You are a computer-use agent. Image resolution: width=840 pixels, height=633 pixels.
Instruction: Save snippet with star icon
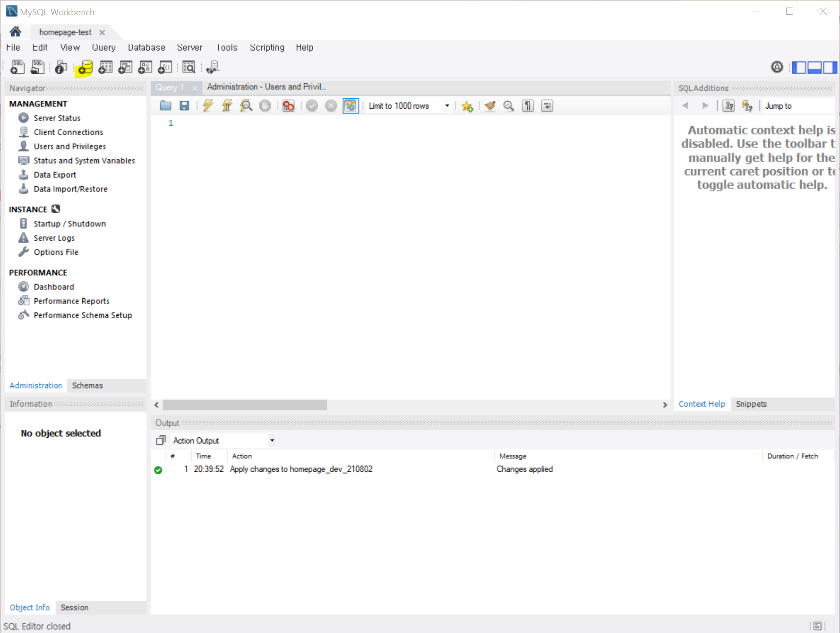[x=467, y=106]
